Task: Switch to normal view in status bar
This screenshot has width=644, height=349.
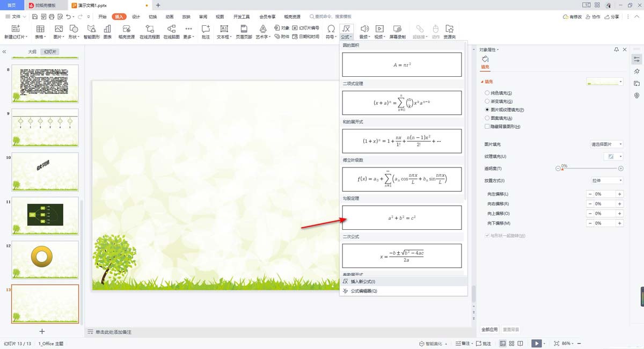Action: click(x=503, y=343)
